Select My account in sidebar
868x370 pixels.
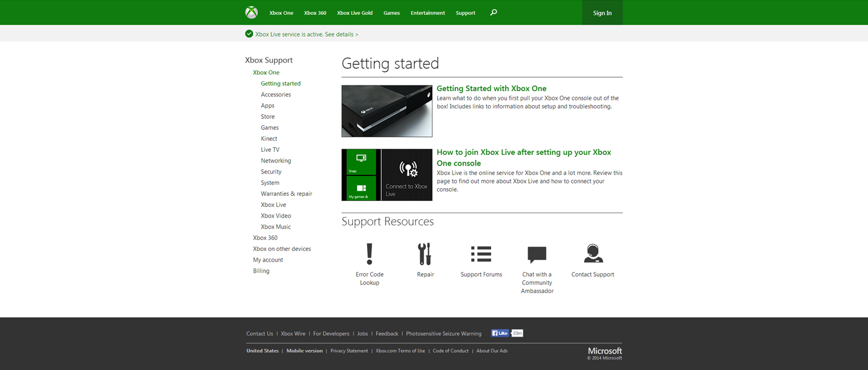[x=268, y=260]
